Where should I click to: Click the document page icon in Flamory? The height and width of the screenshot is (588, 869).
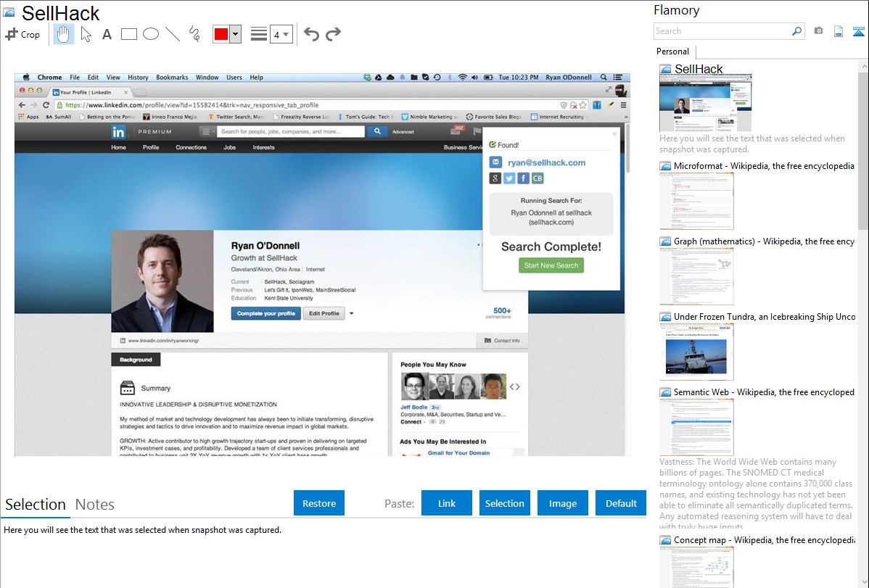point(839,31)
